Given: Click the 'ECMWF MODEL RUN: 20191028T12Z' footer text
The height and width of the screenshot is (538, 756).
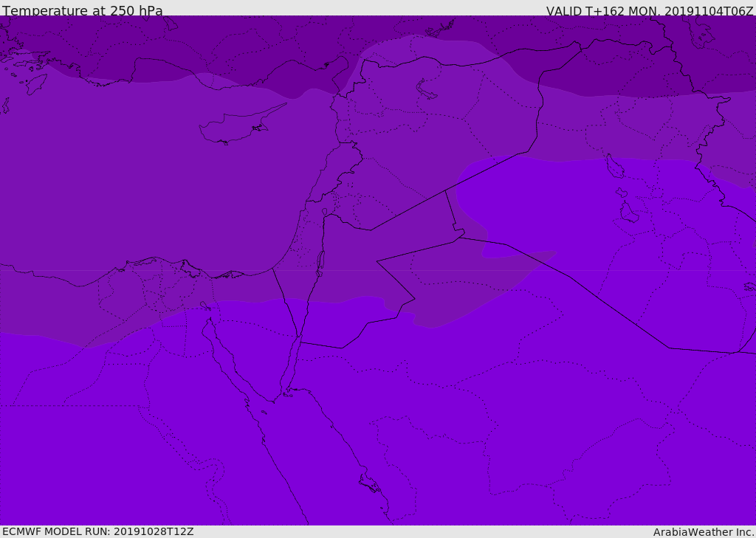Looking at the screenshot, I should pyautogui.click(x=98, y=531).
